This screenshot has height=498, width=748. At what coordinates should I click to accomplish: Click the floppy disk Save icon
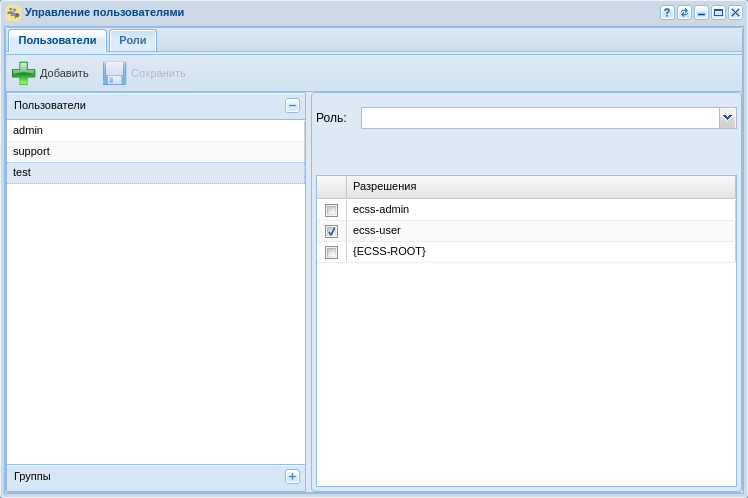[x=114, y=73]
